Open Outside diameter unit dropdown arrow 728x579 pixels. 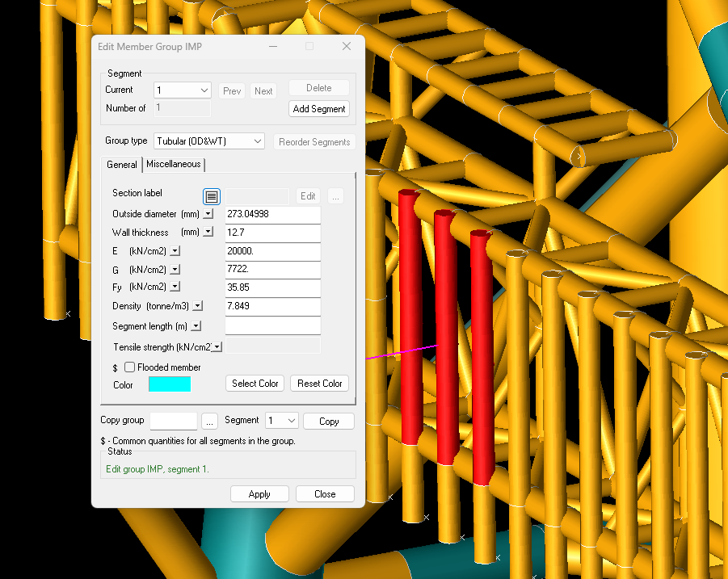208,214
